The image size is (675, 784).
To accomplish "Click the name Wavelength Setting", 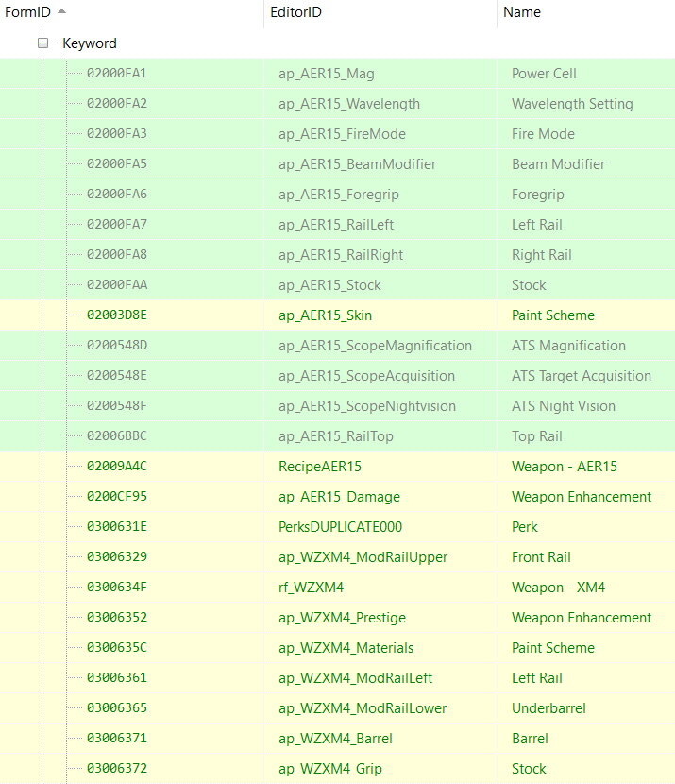I will tap(572, 104).
